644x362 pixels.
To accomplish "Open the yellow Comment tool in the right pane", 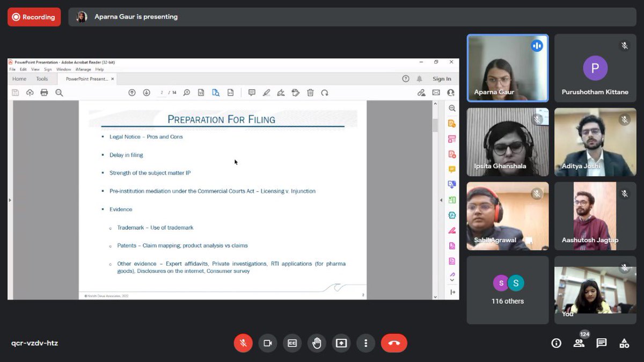I will coord(452,169).
